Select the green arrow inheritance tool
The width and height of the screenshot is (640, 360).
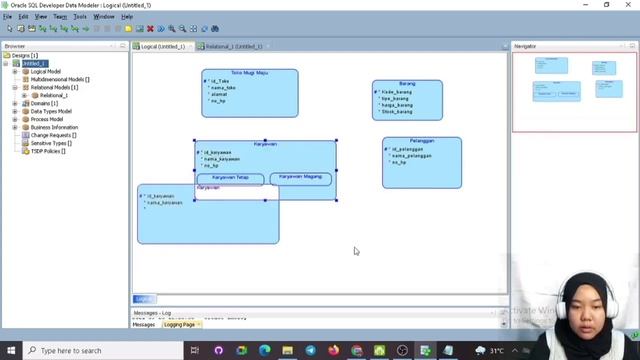point(86,29)
